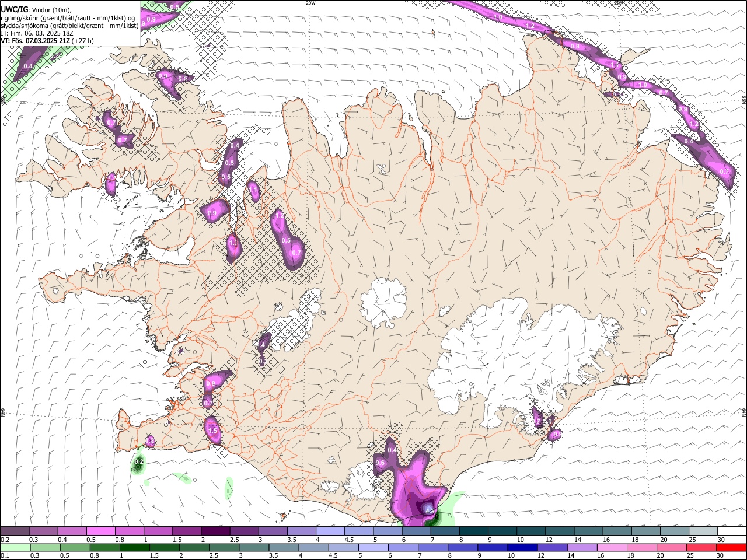This screenshot has width=747, height=560.
Task: Click the snow scale swatch labeled 0.2
Action: coord(15,531)
